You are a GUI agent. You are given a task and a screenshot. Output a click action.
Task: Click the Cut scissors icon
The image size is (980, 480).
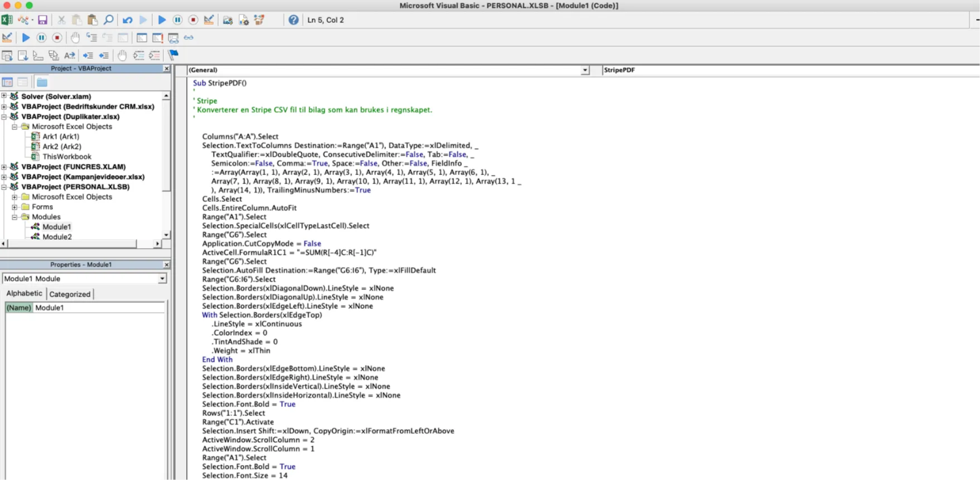pyautogui.click(x=61, y=20)
